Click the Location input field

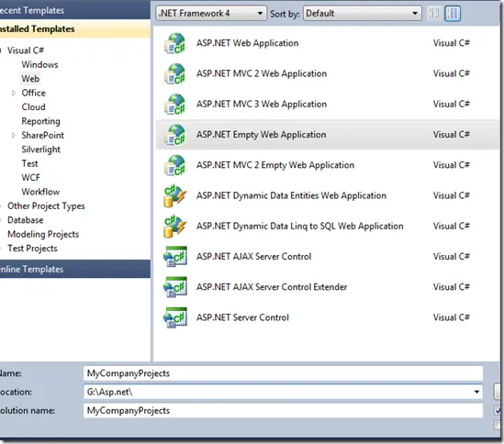283,392
